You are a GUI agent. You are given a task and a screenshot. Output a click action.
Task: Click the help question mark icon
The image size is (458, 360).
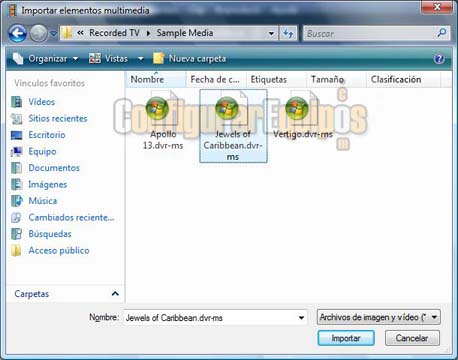click(439, 59)
